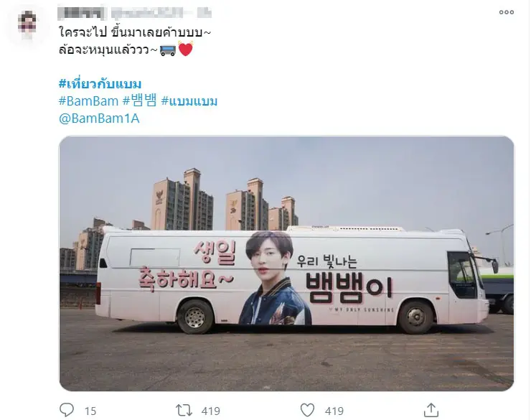Open the share upload arrow icon
The image size is (531, 420).
(431, 410)
